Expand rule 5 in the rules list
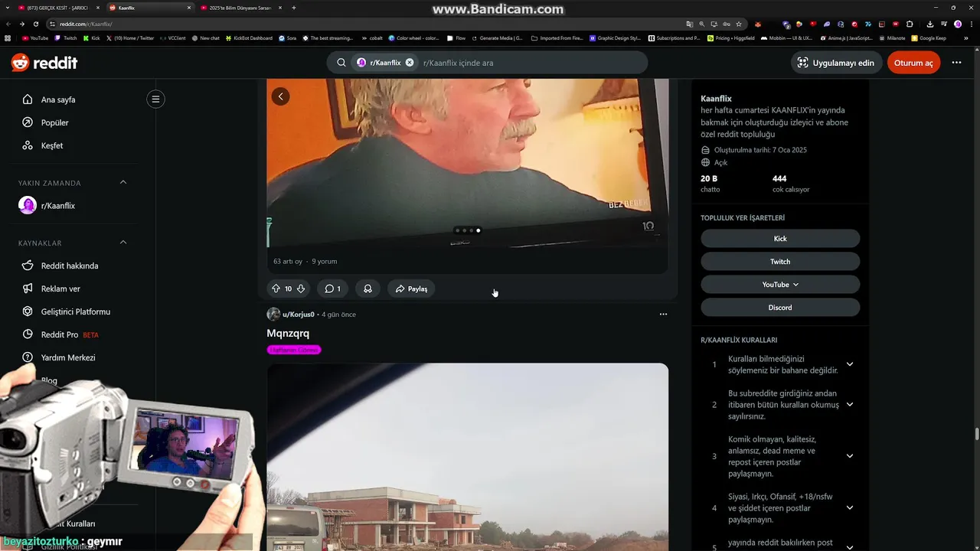980x551 pixels. 849,547
